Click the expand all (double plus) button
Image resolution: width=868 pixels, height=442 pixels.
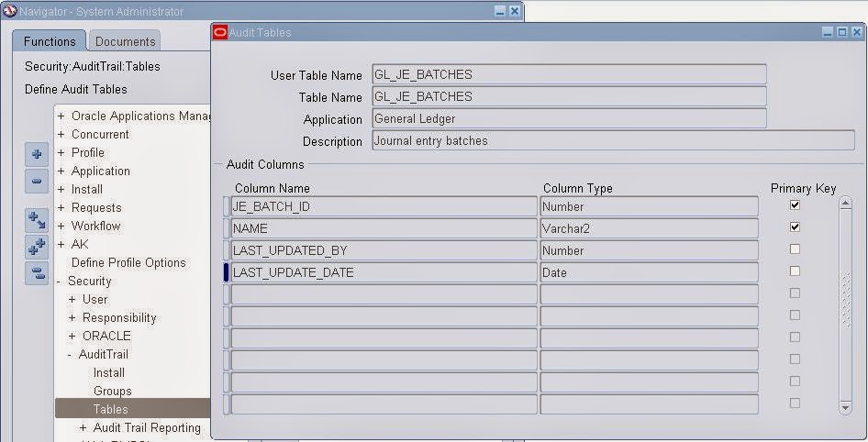37,247
